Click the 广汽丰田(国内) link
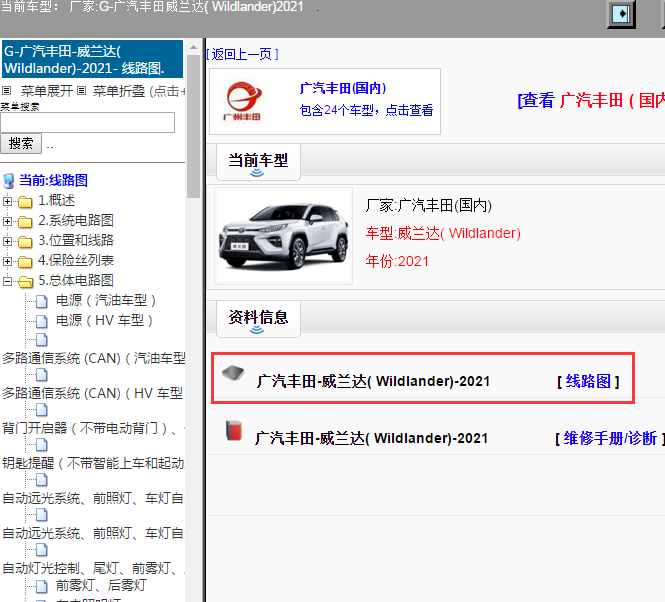The height and width of the screenshot is (602, 665). tap(343, 88)
